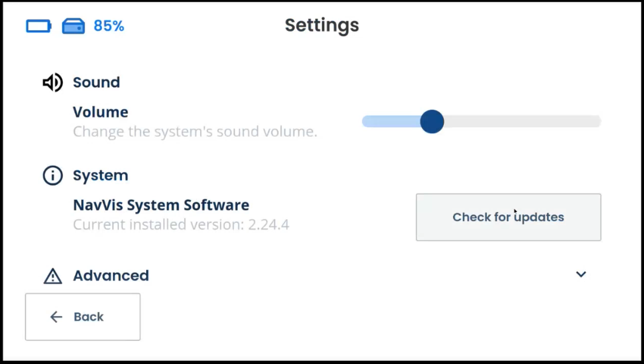Click the Sound section heading

pyautogui.click(x=96, y=82)
